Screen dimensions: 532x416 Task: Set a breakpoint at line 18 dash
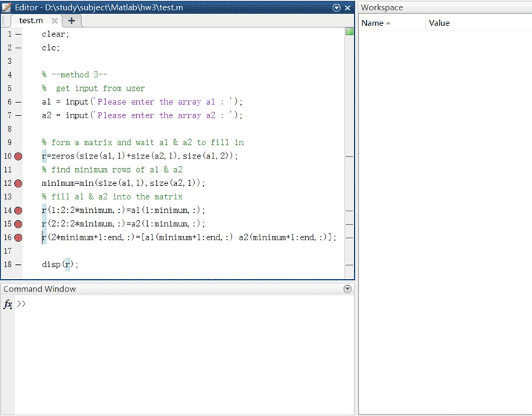click(x=19, y=265)
